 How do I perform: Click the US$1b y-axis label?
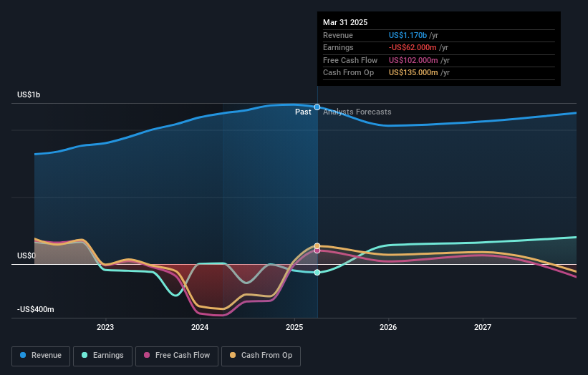(x=29, y=94)
